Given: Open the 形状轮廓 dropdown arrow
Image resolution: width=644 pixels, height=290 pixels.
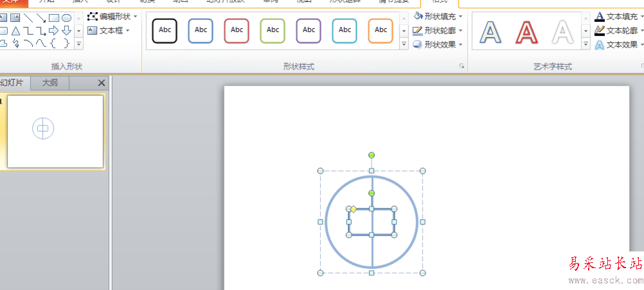Looking at the screenshot, I should click(x=460, y=30).
